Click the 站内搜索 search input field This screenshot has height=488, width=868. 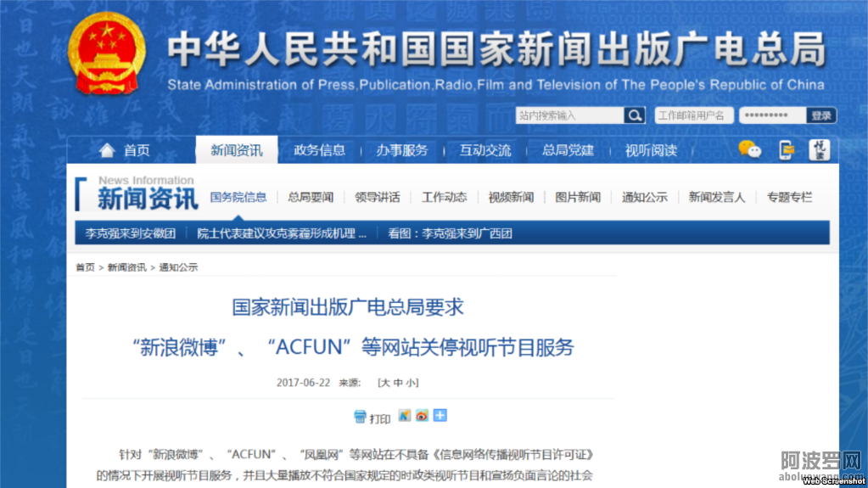point(569,115)
